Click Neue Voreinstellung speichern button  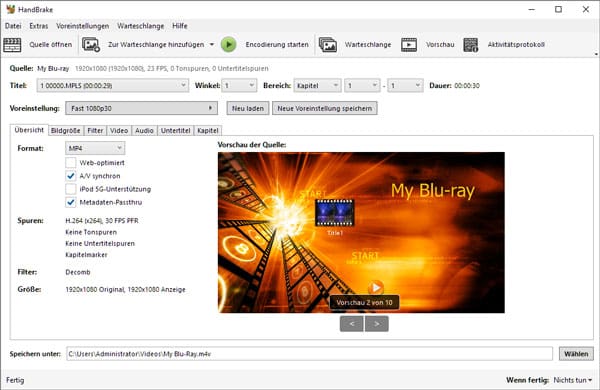tap(324, 108)
